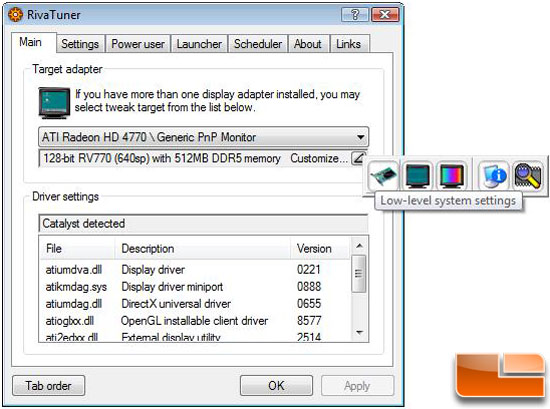Click version value 0888
This screenshot has height=409, width=550.
click(x=309, y=287)
